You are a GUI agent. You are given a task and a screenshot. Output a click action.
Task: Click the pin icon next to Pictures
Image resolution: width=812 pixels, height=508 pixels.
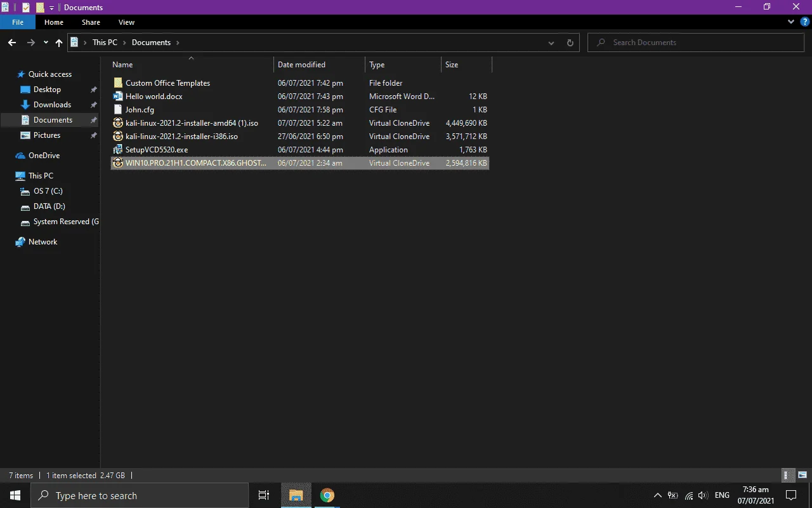(x=93, y=135)
